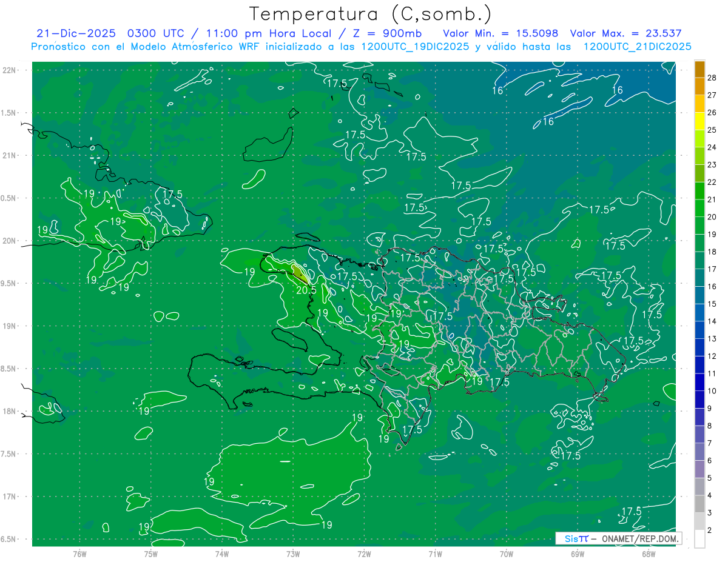Select color bar segment between 17 and 18
The image size is (728, 562).
tap(699, 261)
